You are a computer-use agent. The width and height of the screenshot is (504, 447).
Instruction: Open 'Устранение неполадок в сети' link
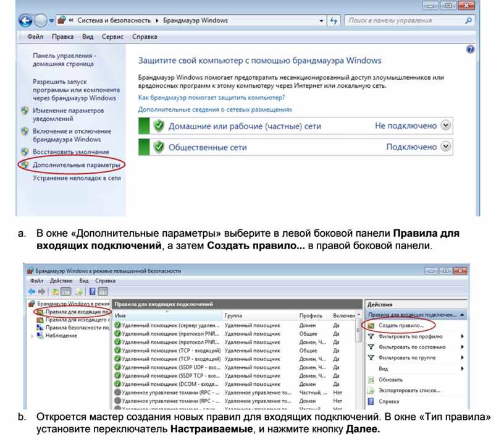pos(77,178)
